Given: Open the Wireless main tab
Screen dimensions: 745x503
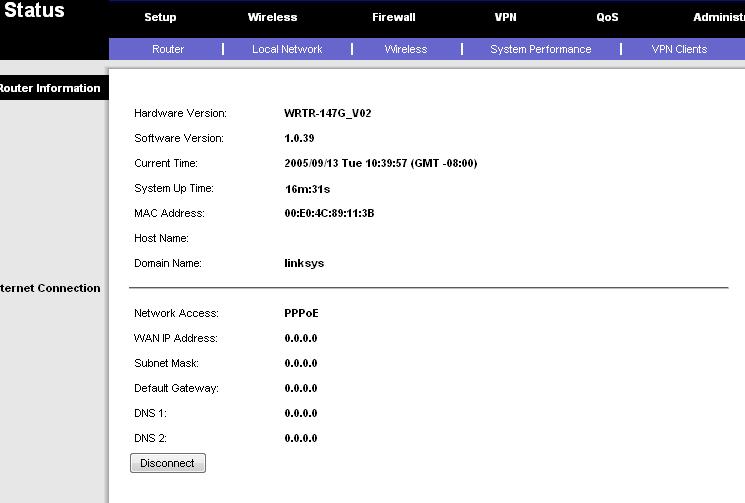Looking at the screenshot, I should click(272, 17).
